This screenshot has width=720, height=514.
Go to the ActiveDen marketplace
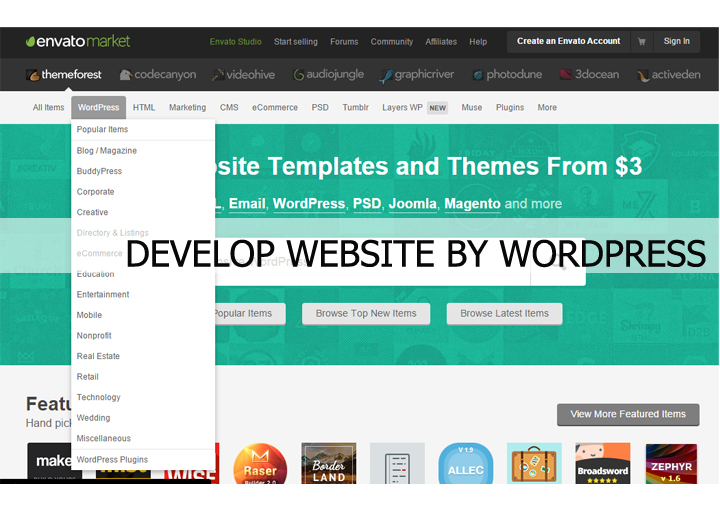click(669, 74)
